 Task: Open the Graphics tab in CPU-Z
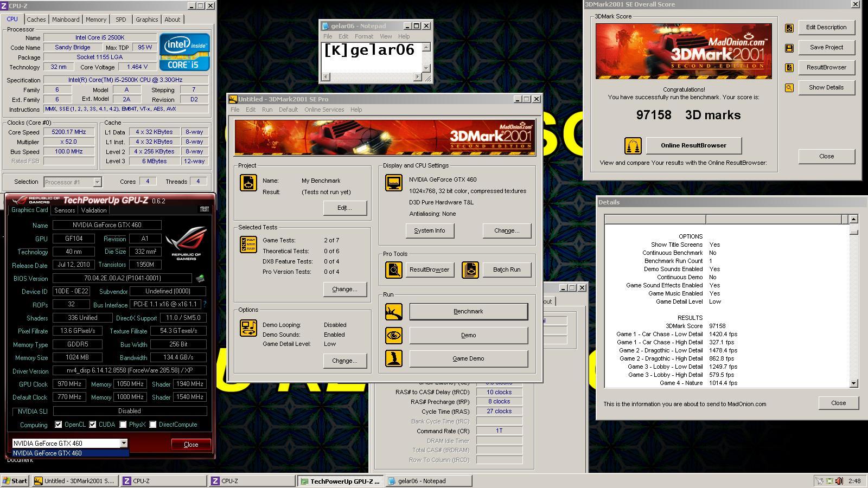coord(147,20)
